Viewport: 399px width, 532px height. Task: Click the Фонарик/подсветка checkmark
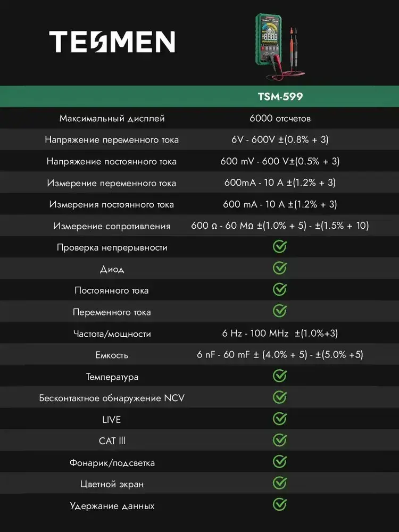pos(280,462)
